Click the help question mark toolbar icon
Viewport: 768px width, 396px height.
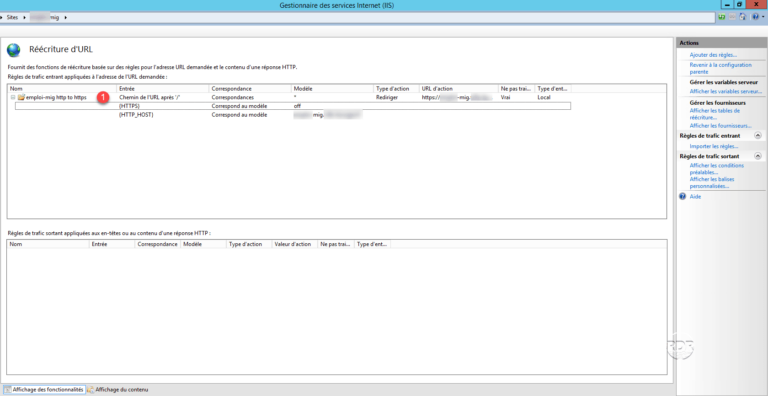(x=755, y=17)
